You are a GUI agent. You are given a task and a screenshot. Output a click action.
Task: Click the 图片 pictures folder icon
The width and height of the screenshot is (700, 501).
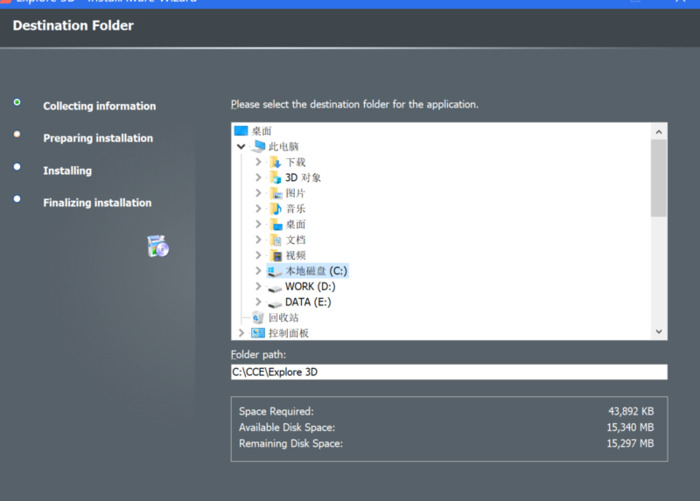(275, 193)
